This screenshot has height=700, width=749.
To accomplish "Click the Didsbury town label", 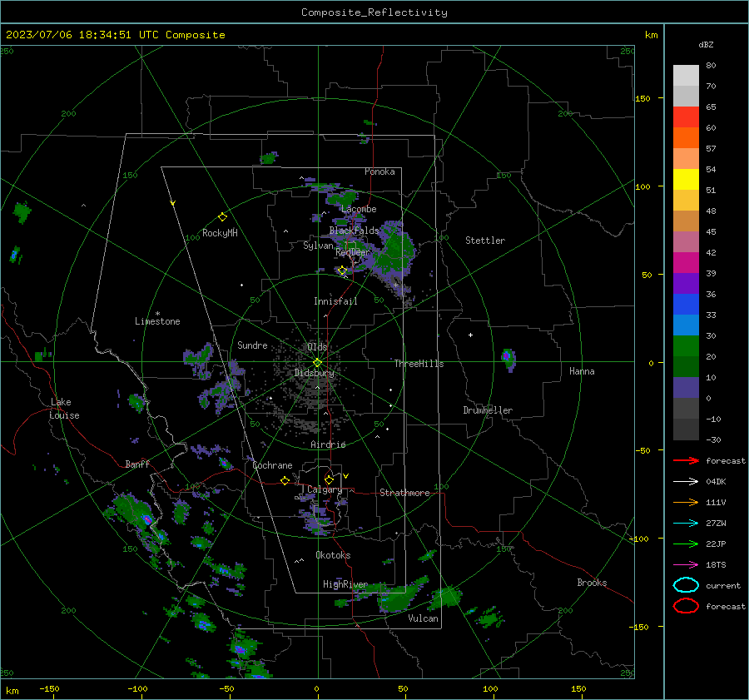I will coord(314,373).
